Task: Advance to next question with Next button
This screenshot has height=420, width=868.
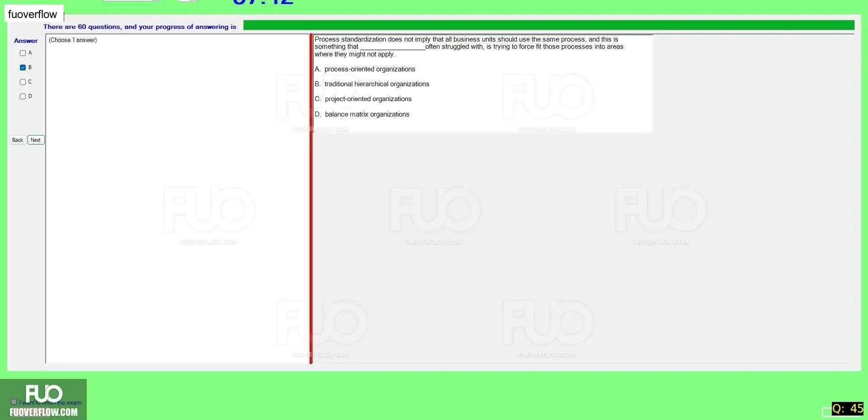Action: tap(36, 140)
